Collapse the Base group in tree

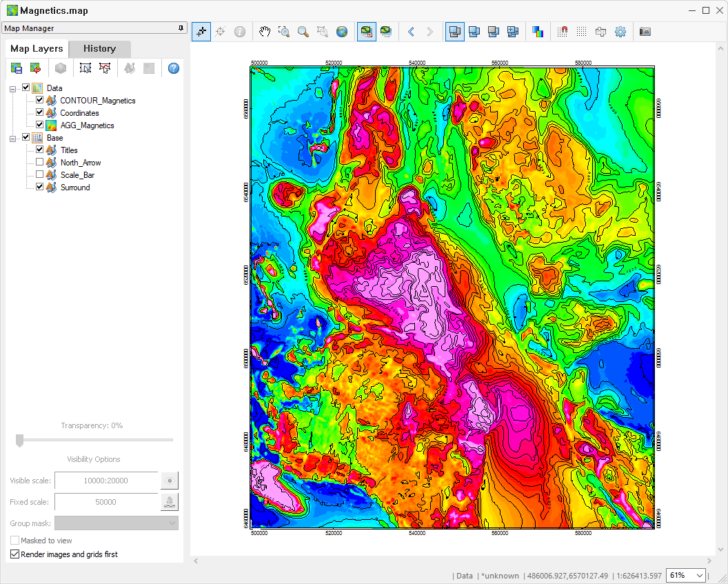point(13,138)
